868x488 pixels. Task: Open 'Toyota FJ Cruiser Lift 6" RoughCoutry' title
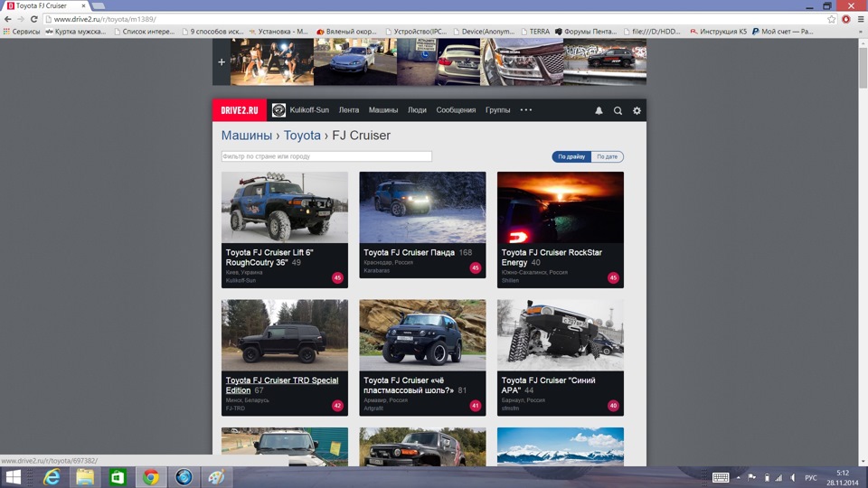click(269, 258)
